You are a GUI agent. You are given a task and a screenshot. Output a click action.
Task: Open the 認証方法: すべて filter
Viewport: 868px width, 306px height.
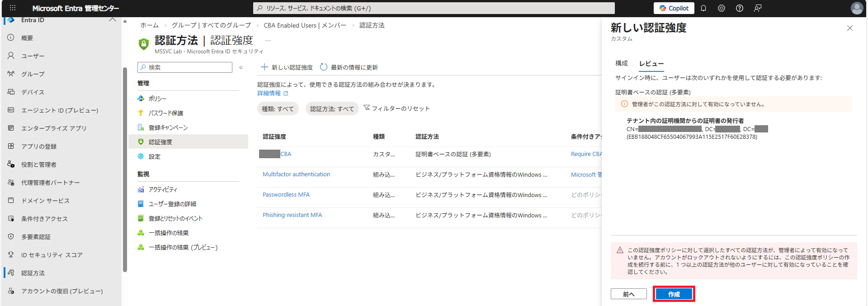[332, 109]
